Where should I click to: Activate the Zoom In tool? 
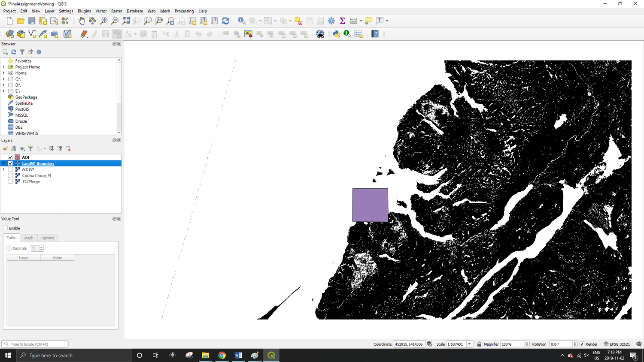point(104,20)
